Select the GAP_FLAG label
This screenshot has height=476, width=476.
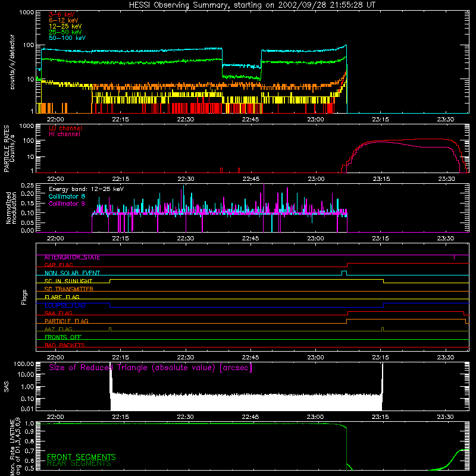tap(58, 265)
